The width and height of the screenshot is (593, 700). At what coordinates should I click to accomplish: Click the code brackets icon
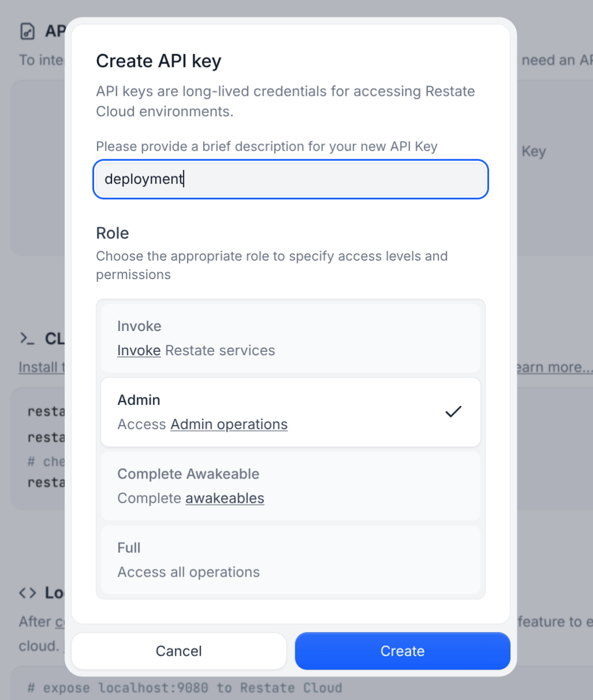pyautogui.click(x=28, y=593)
